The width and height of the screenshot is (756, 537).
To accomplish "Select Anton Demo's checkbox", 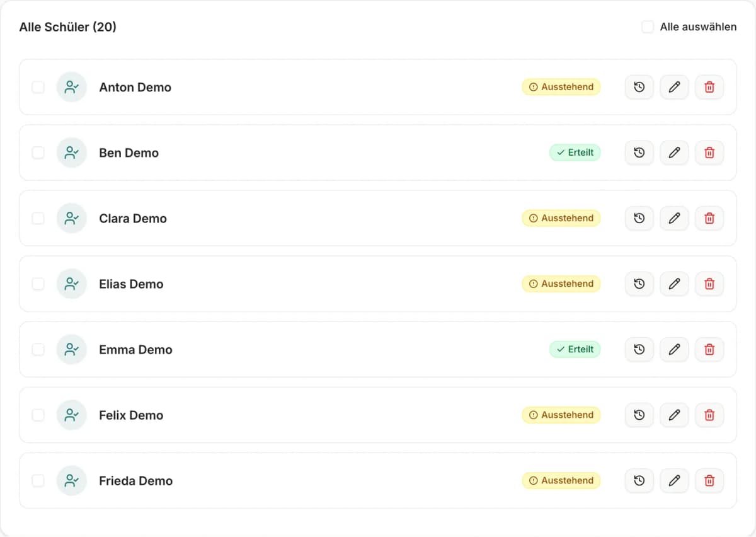I will tap(38, 87).
